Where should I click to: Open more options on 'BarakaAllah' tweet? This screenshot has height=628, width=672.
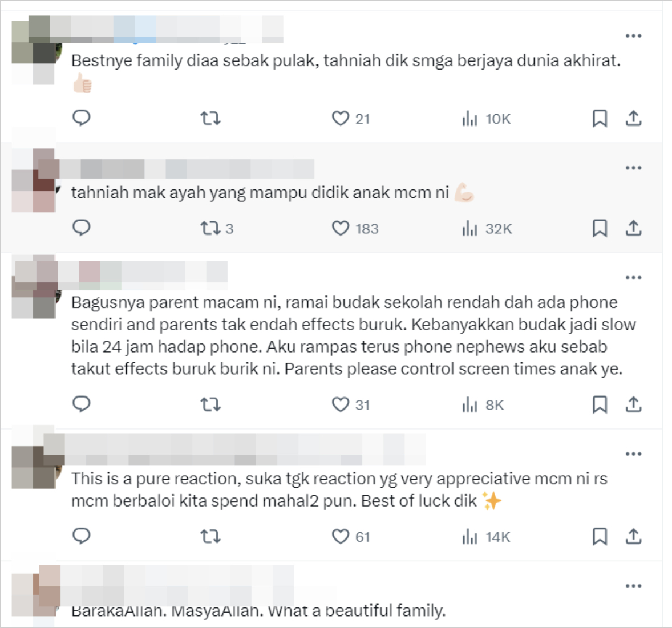(x=633, y=586)
